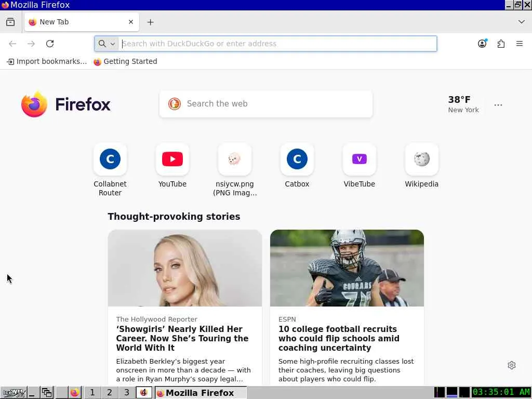Switch to workspace 1
Viewport: 532px width, 399px height.
(x=92, y=393)
